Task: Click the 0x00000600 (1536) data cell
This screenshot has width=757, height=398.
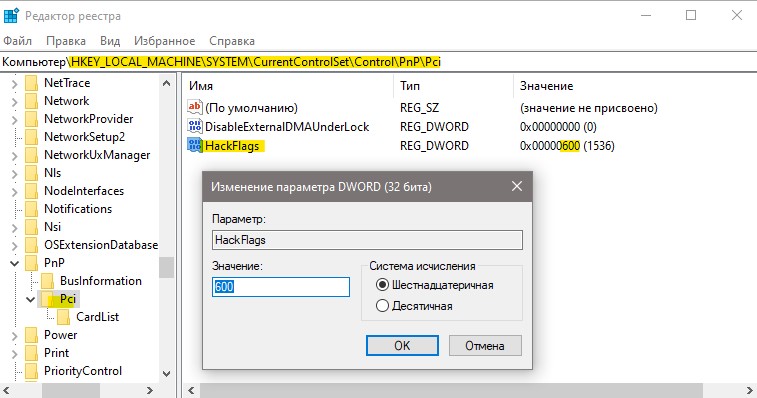Action: click(567, 146)
